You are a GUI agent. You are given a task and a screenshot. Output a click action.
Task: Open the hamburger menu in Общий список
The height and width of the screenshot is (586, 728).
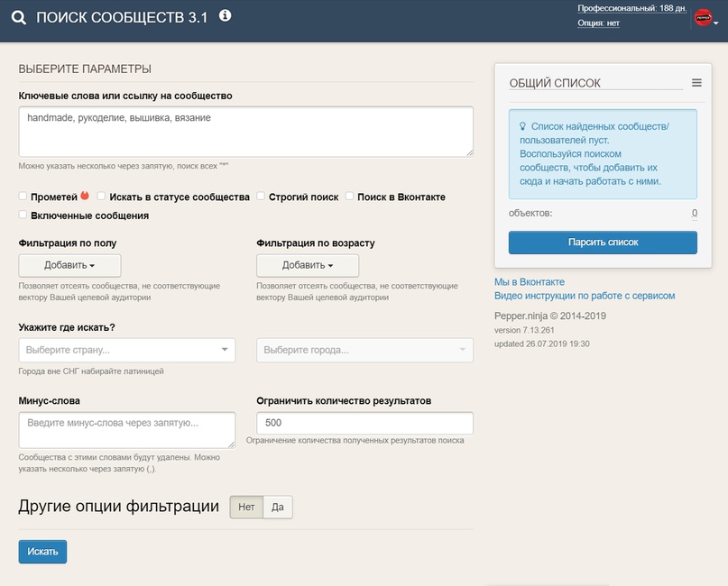pos(696,83)
